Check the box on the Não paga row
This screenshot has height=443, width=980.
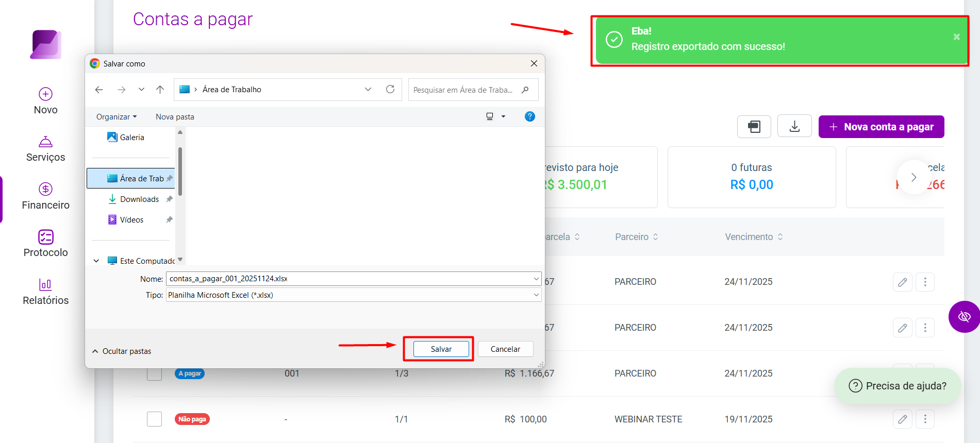(154, 419)
